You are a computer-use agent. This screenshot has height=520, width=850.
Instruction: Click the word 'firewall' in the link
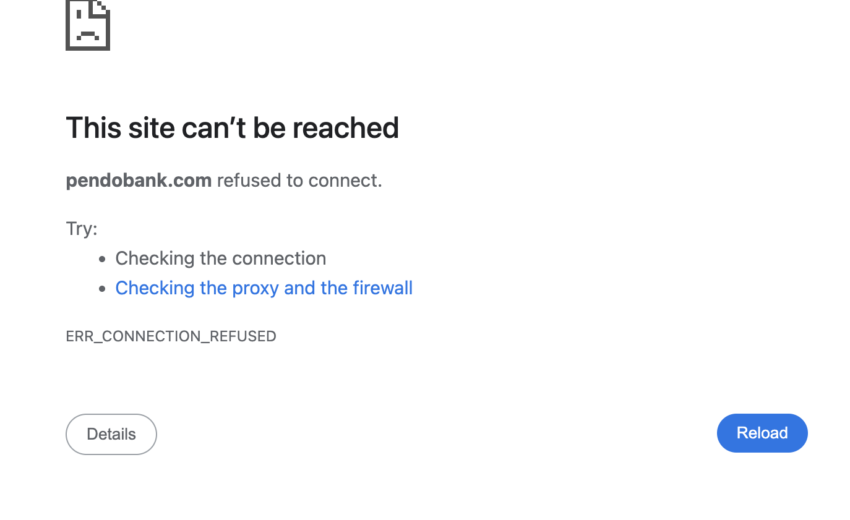pos(382,288)
